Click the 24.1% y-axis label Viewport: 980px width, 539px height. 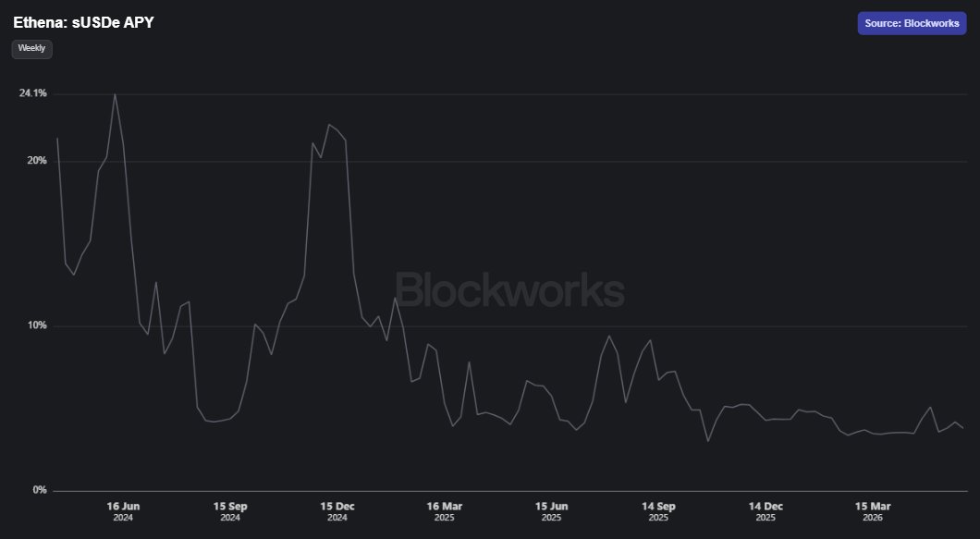33,93
